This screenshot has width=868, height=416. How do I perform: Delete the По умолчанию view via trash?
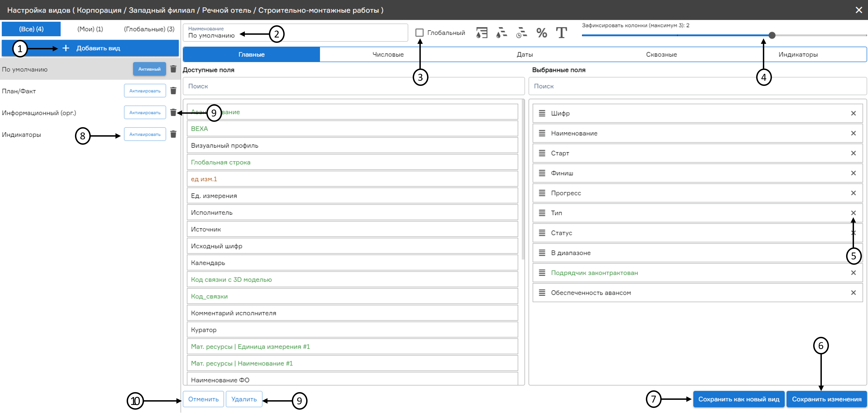tap(173, 69)
